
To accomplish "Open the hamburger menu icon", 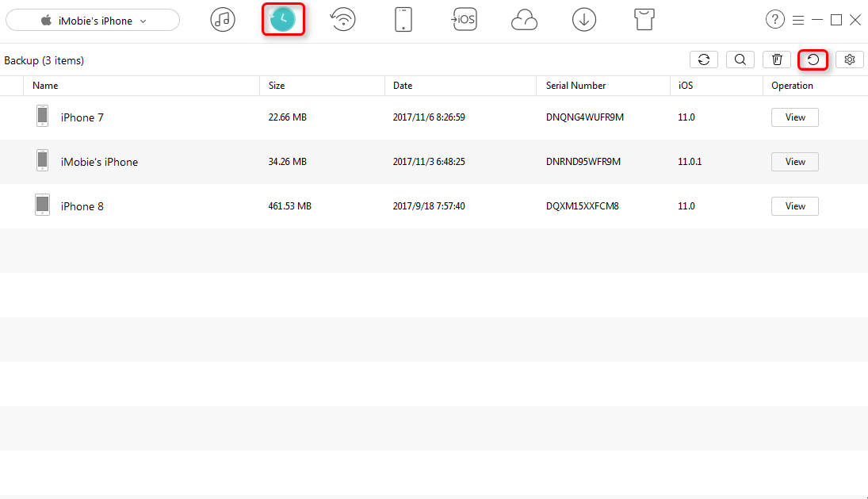I will click(x=798, y=21).
